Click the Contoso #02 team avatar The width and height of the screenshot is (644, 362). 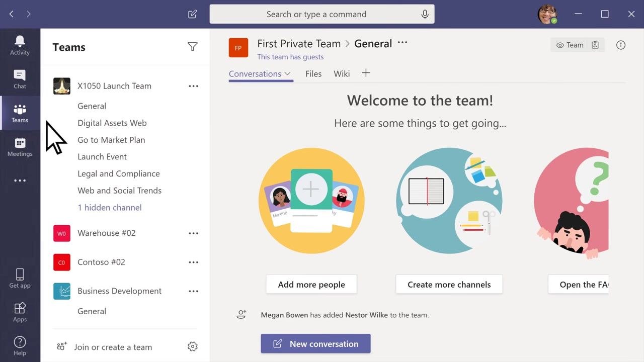point(62,262)
